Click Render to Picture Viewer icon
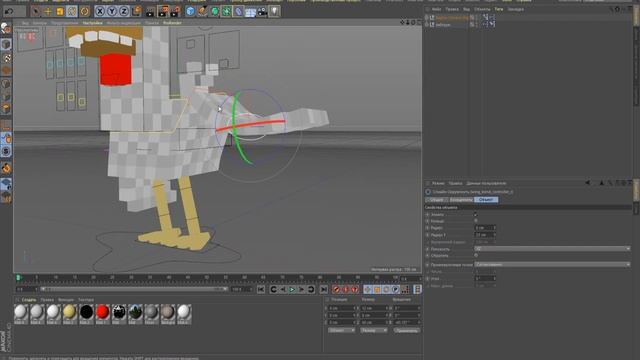This screenshot has height=360, width=640. pyautogui.click(x=163, y=11)
